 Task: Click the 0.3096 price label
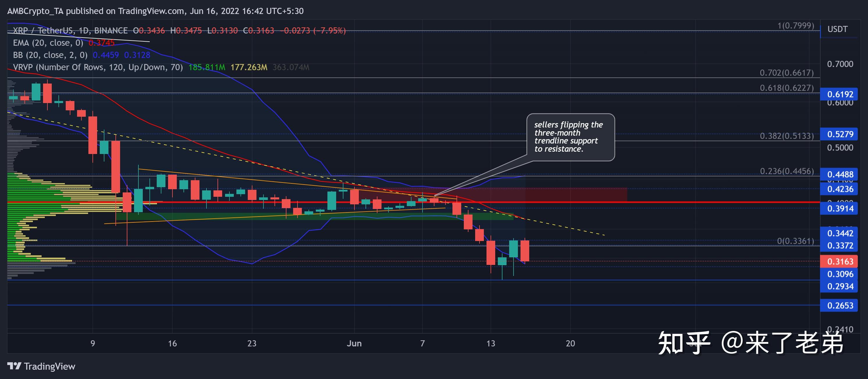click(x=839, y=274)
